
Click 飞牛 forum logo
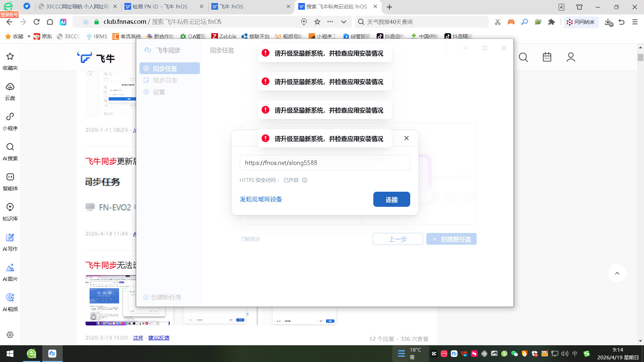(96, 58)
